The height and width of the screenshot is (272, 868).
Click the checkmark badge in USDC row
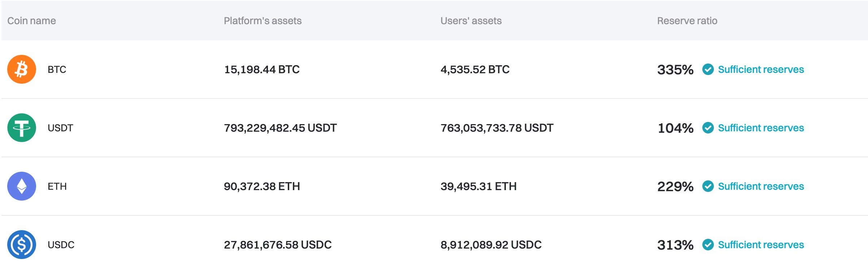[708, 245]
